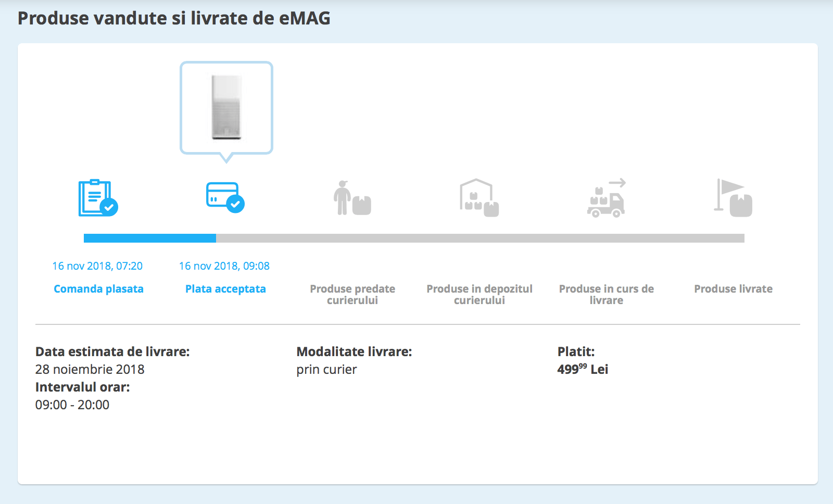Click the Produse livrate step label
This screenshot has height=504, width=833.
(733, 289)
